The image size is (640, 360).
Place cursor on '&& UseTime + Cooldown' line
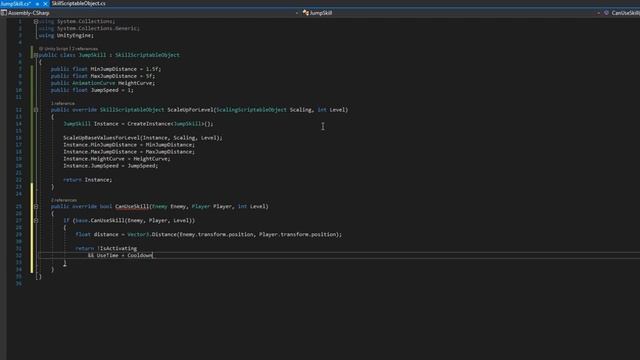120,256
